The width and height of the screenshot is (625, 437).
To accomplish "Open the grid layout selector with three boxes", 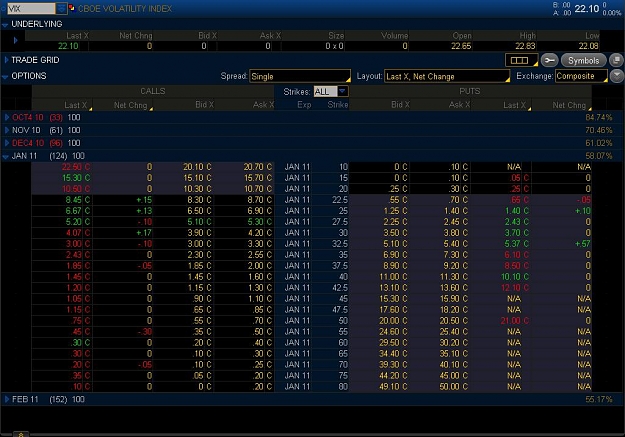I will click(521, 61).
